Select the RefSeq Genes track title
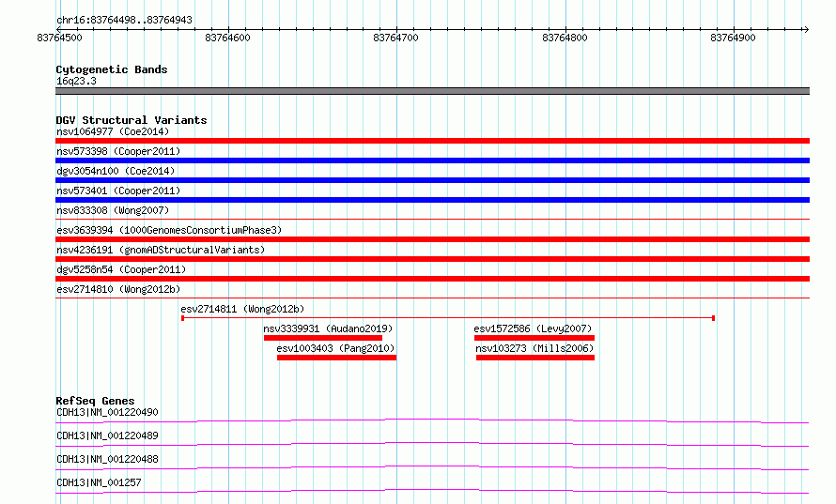Image resolution: width=836 pixels, height=504 pixels. pos(95,401)
